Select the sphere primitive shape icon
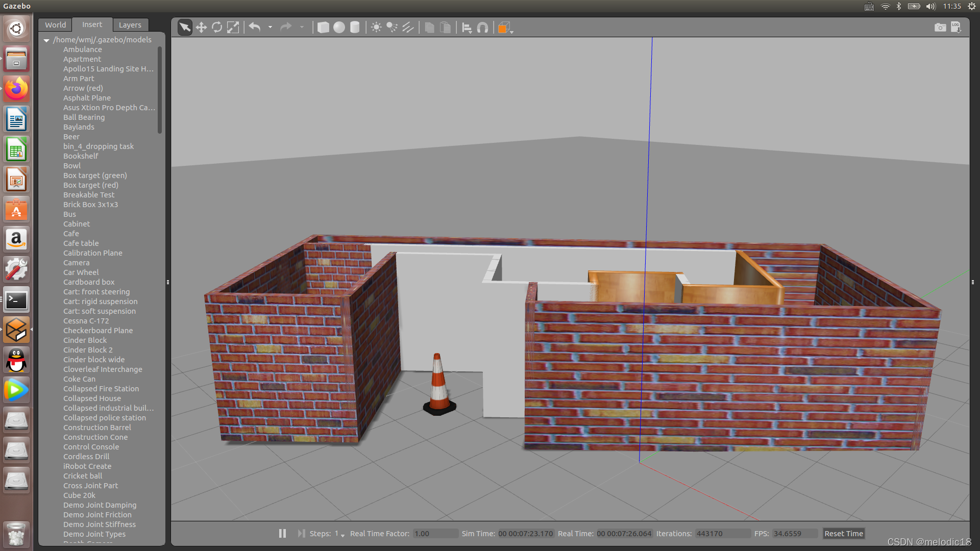 point(339,27)
